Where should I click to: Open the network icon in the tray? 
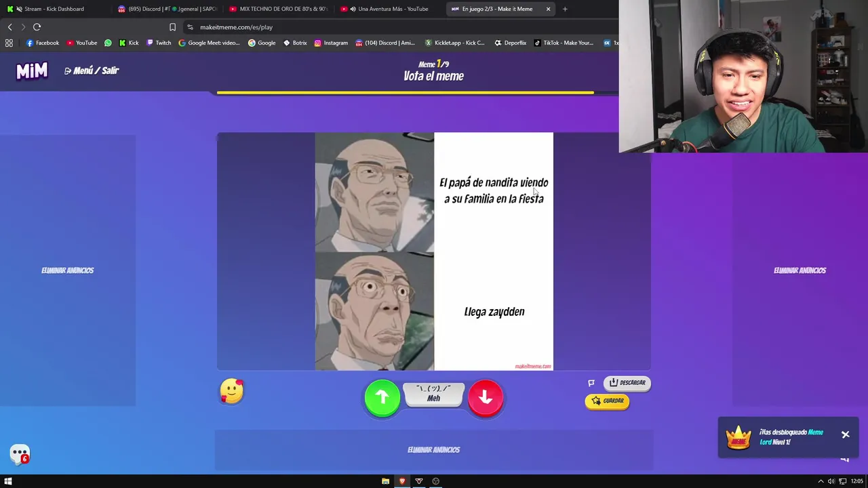coord(842,481)
